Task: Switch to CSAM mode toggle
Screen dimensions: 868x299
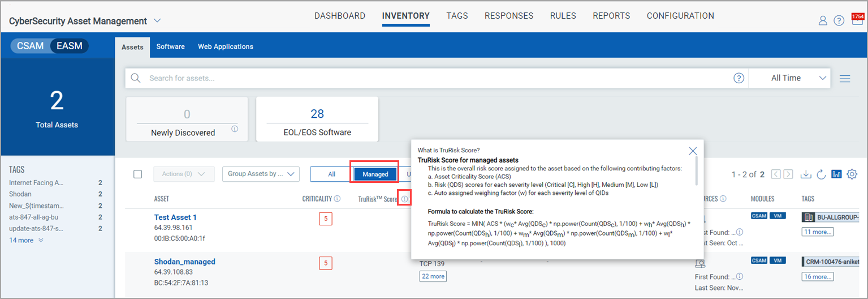Action: (31, 46)
